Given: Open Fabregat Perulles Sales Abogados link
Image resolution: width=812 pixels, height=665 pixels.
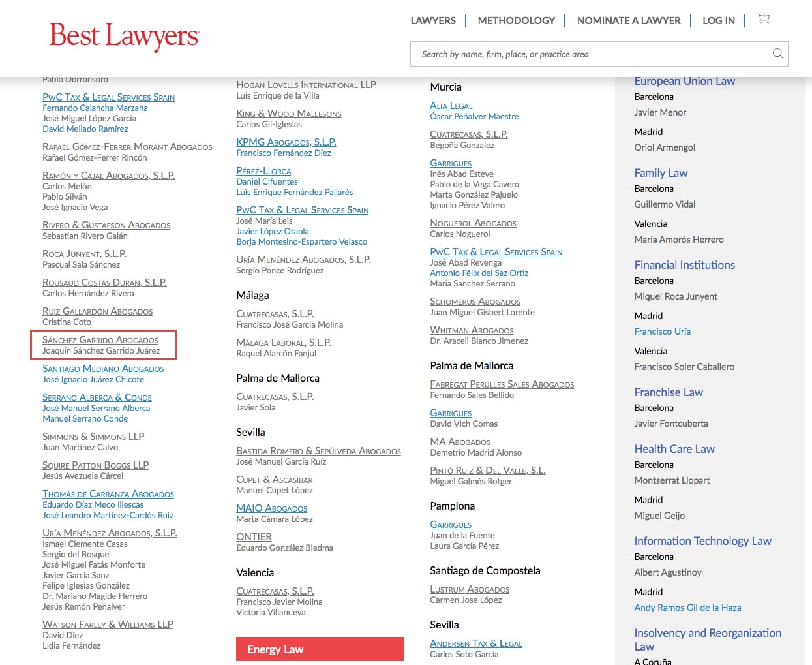Looking at the screenshot, I should (x=502, y=384).
